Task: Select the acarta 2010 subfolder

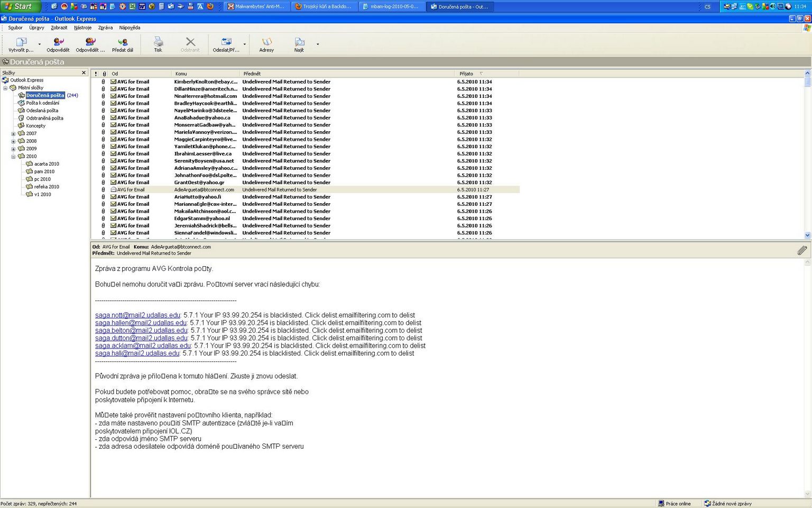Action: (47, 164)
